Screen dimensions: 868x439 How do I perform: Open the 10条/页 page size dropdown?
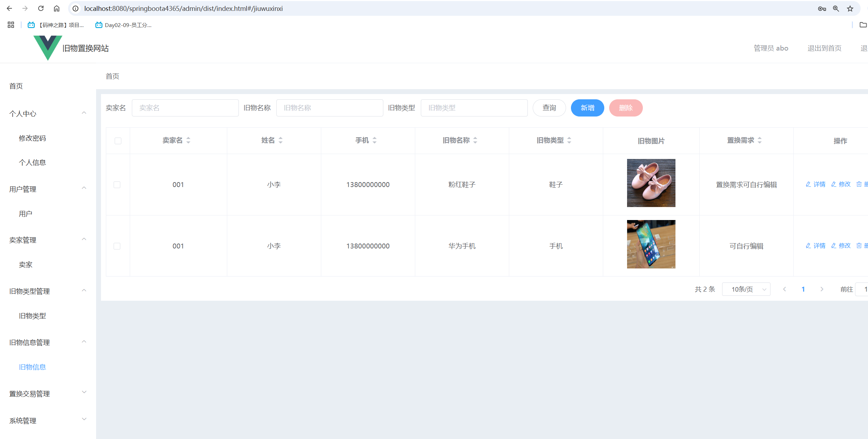pos(746,289)
